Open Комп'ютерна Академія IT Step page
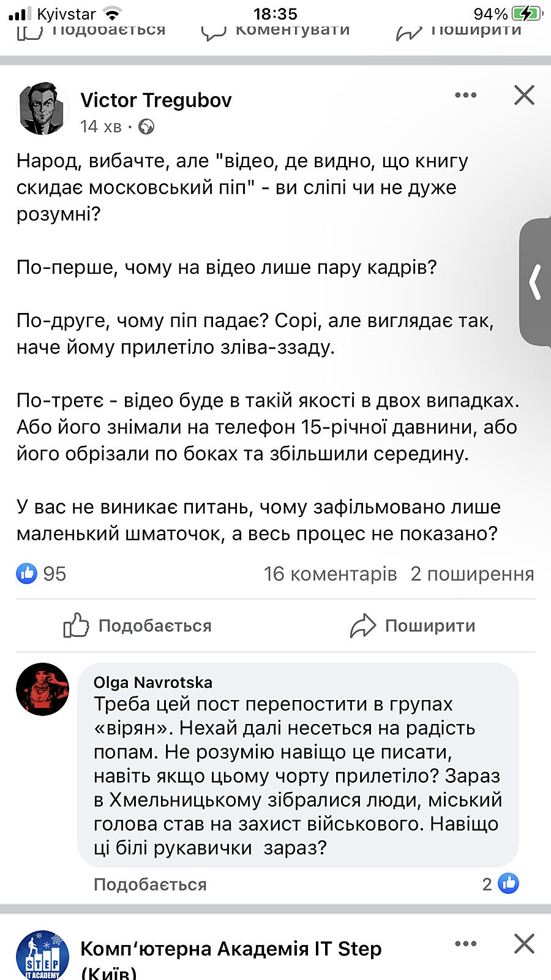The width and height of the screenshot is (551, 980). point(231,949)
